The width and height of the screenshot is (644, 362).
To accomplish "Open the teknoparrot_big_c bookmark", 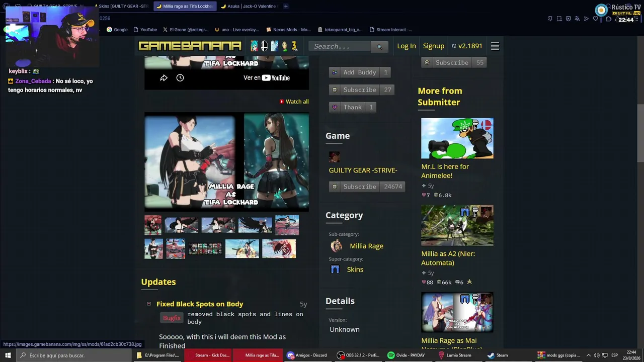I will tap(340, 30).
